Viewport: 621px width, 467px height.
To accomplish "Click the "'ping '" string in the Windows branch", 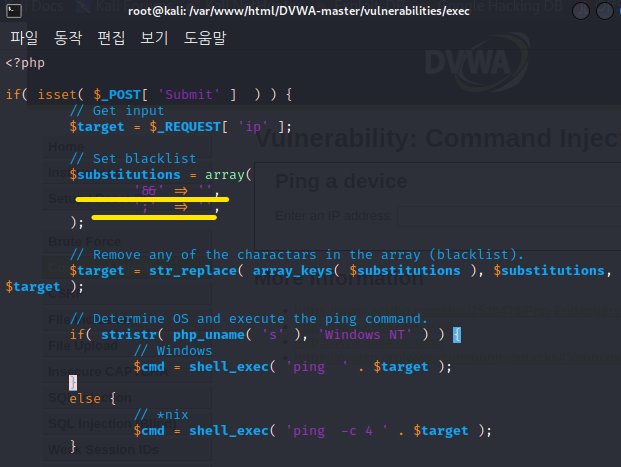I will pyautogui.click(x=316, y=367).
